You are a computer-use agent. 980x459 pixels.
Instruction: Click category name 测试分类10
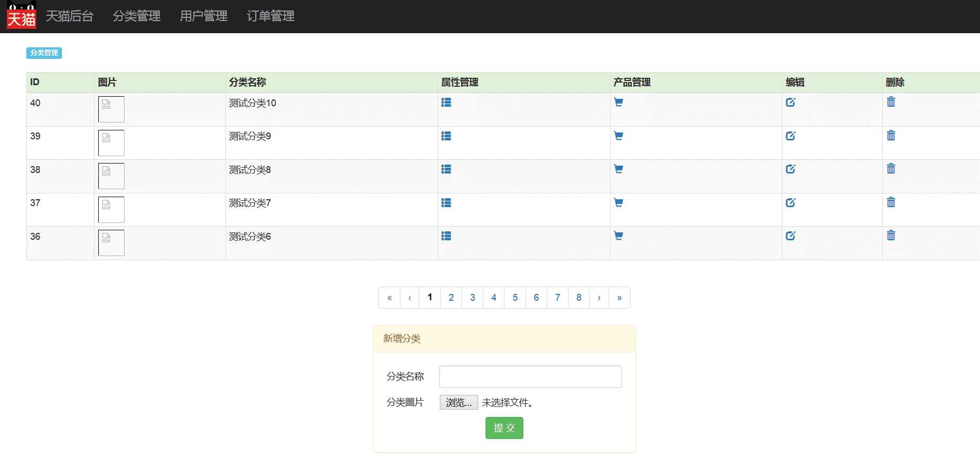pos(253,103)
